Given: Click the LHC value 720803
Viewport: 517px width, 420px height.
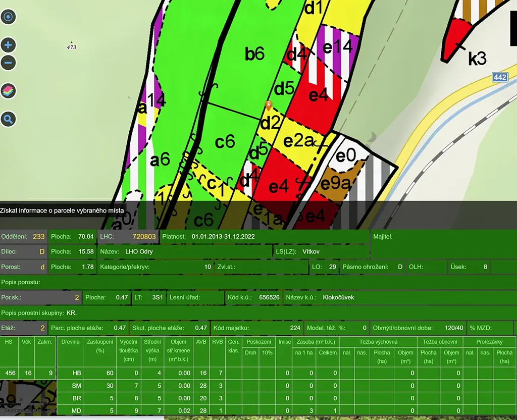Looking at the screenshot, I should coord(144,236).
